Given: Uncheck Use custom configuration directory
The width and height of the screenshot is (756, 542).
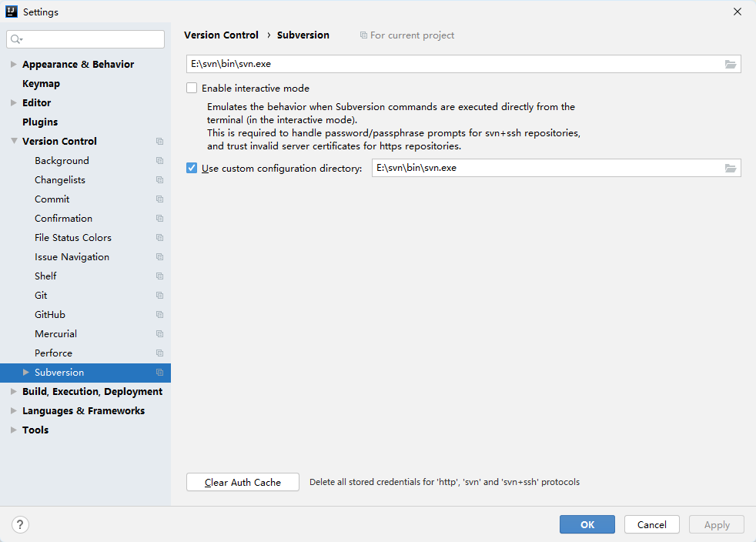Looking at the screenshot, I should (x=191, y=168).
